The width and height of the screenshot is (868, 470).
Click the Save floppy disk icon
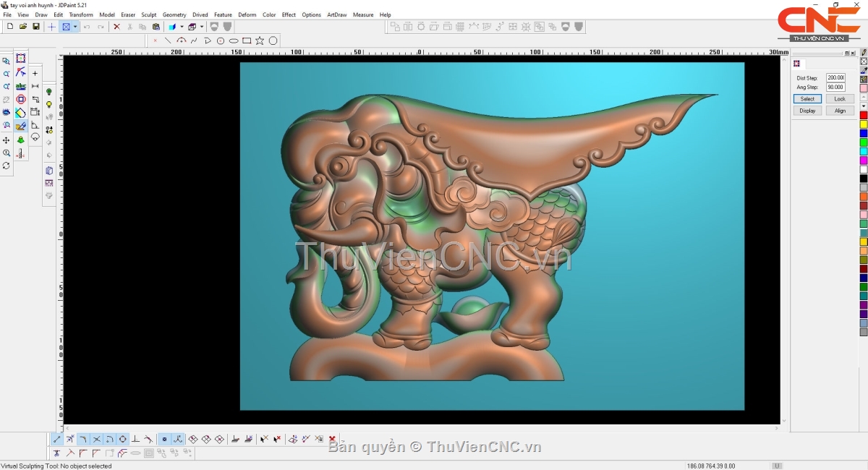pyautogui.click(x=36, y=27)
